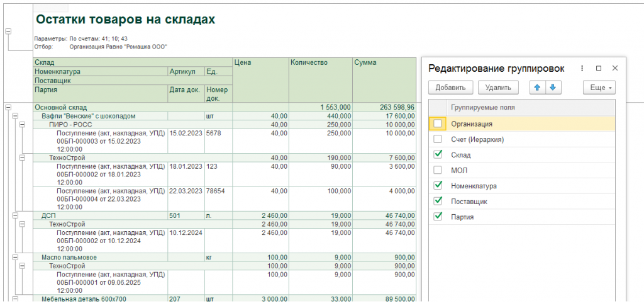Maximize the Редактирование группировок dialog
The image size is (644, 303).
(x=599, y=68)
